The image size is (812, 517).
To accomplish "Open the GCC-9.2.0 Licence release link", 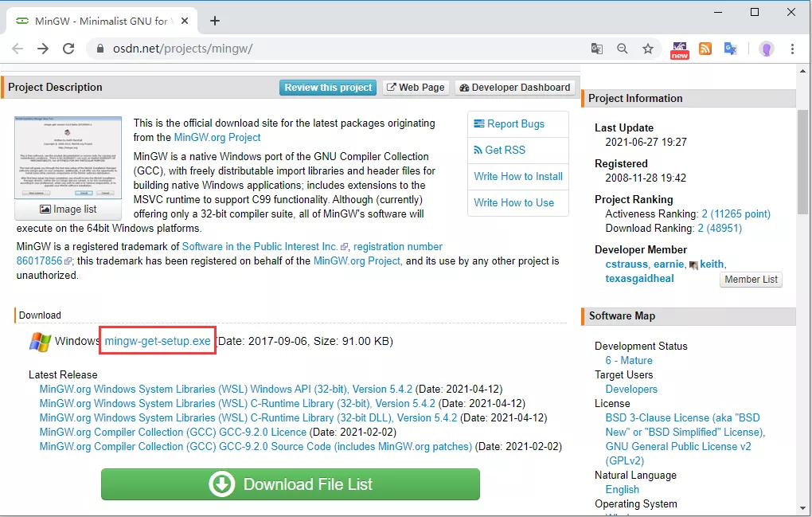I will pos(173,432).
